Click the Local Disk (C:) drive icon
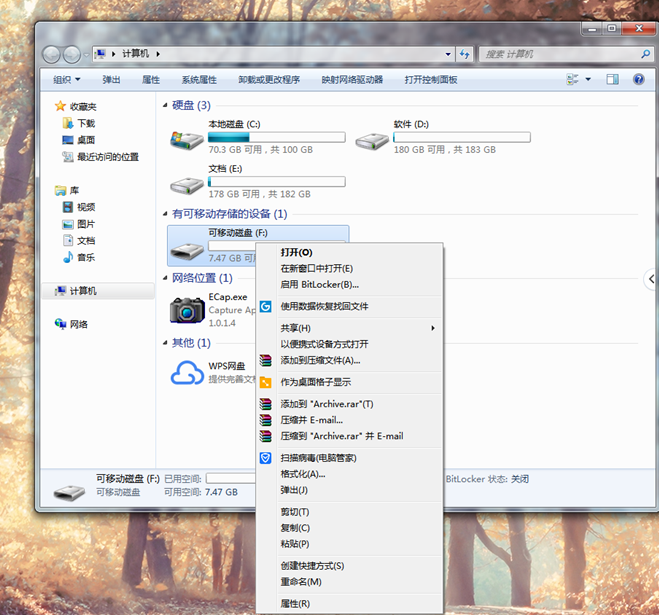This screenshot has width=659, height=615. [186, 139]
